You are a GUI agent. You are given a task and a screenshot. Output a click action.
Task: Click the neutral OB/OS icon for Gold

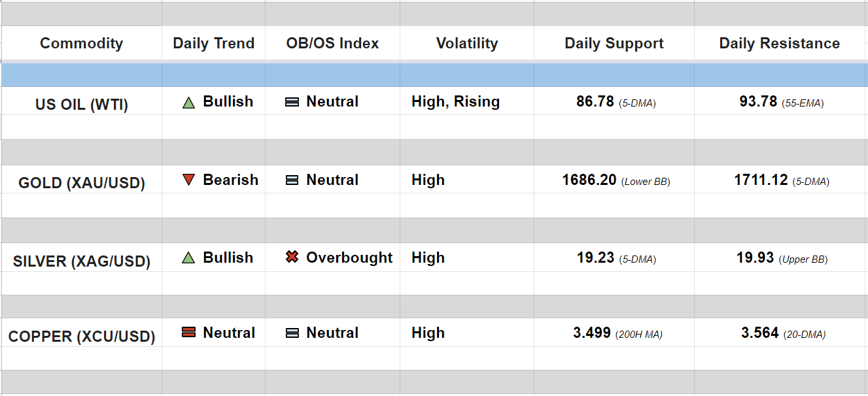[292, 180]
